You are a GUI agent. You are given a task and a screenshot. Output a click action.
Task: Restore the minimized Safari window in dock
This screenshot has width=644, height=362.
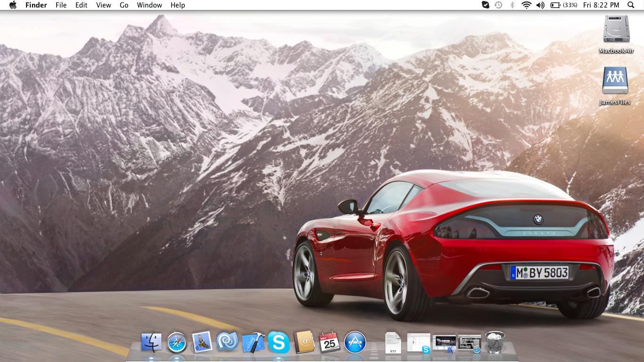click(x=470, y=343)
